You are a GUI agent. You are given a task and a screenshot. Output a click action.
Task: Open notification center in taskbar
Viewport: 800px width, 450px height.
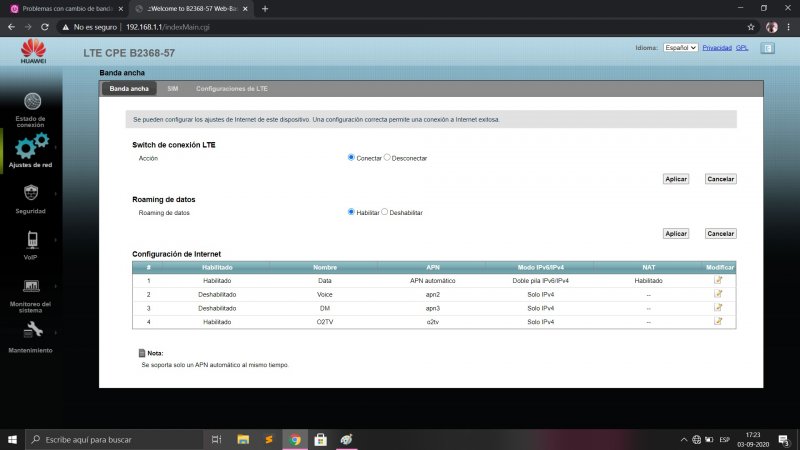coord(784,439)
